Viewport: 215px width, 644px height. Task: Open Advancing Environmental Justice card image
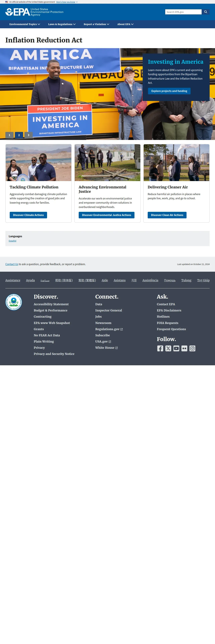(x=107, y=163)
